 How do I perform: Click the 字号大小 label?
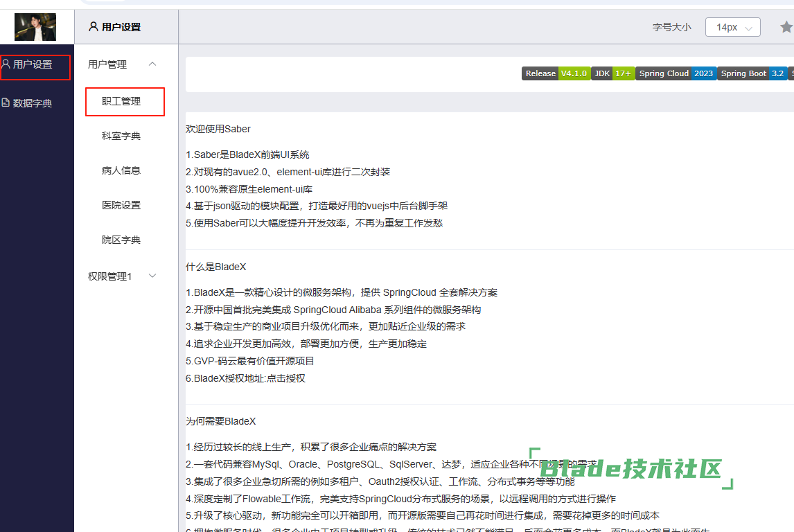tap(671, 27)
